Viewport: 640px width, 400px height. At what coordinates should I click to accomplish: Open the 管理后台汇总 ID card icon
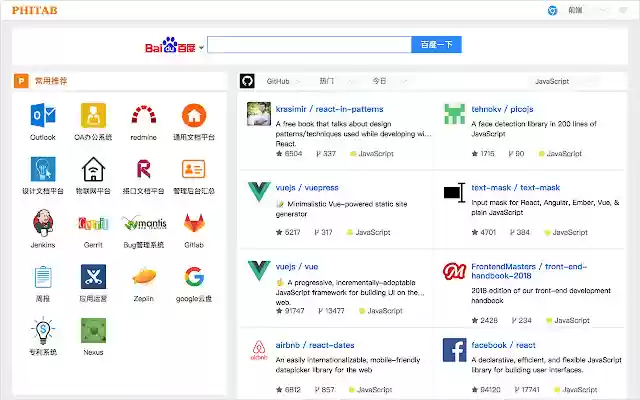point(194,169)
